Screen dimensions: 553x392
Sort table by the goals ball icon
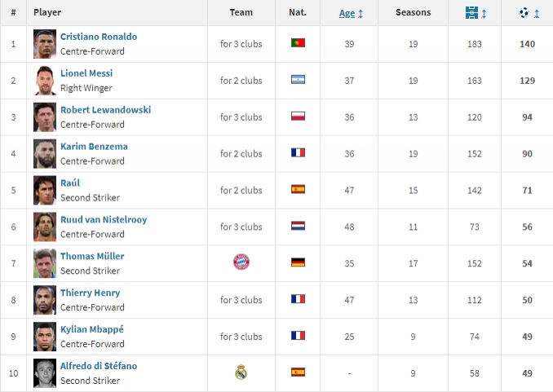524,13
